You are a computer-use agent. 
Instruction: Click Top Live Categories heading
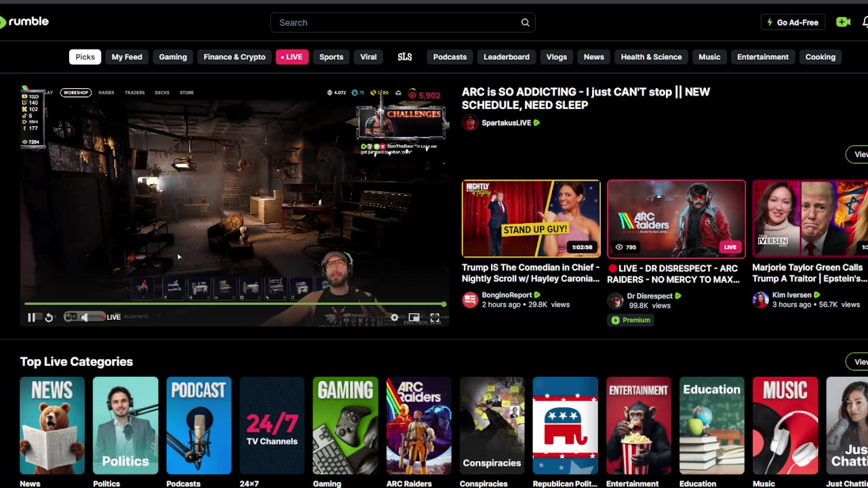tap(77, 362)
